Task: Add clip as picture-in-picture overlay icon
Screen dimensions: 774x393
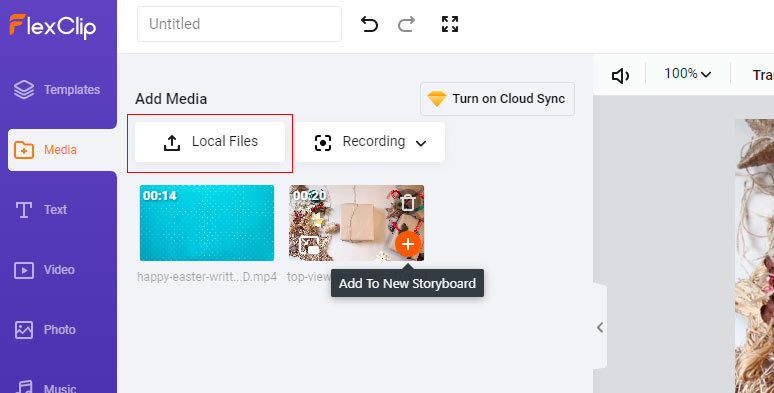Action: pos(310,245)
